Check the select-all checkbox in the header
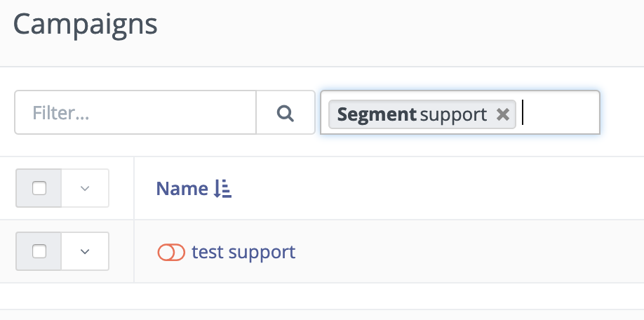Screen dimensions: 644x320 39,188
